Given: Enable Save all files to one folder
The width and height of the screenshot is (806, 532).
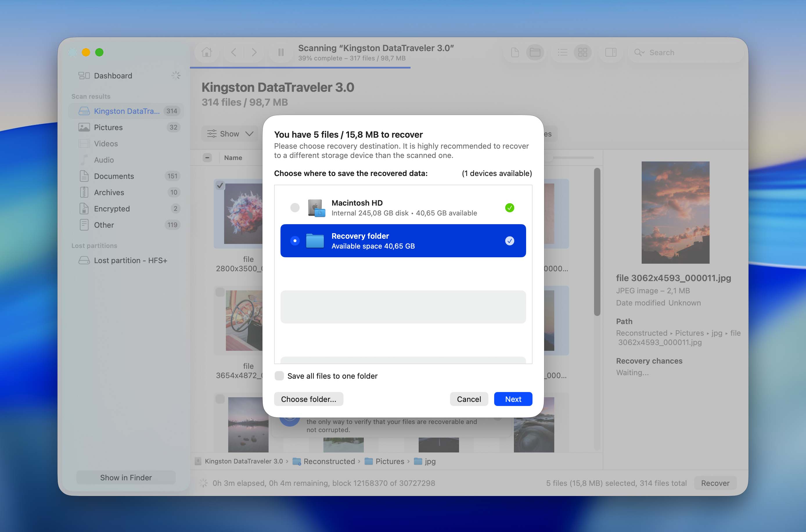Looking at the screenshot, I should click(279, 375).
